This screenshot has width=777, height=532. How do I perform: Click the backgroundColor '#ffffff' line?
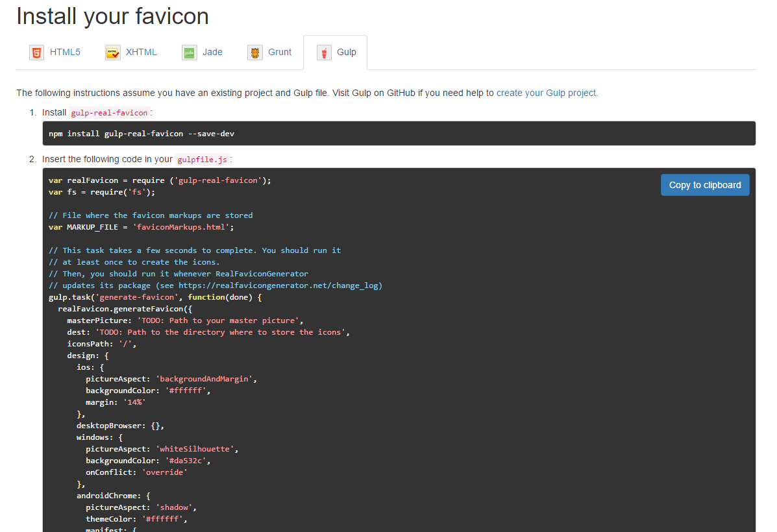pos(147,391)
